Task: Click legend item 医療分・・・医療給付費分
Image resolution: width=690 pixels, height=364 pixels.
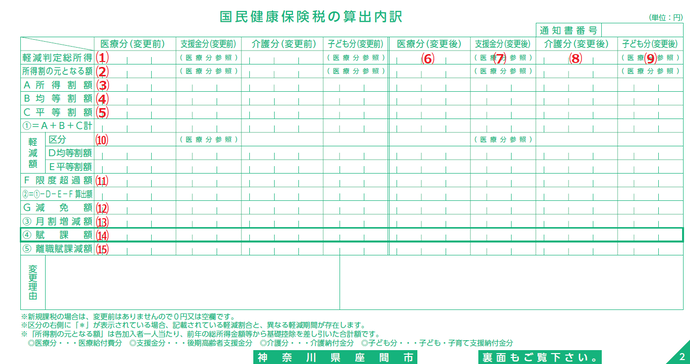Action: [75, 343]
